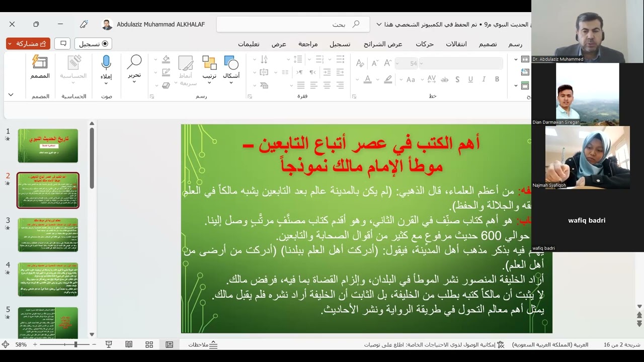The height and width of the screenshot is (362, 644).
Task: Apply bulleted list formatting
Action: pos(341,59)
